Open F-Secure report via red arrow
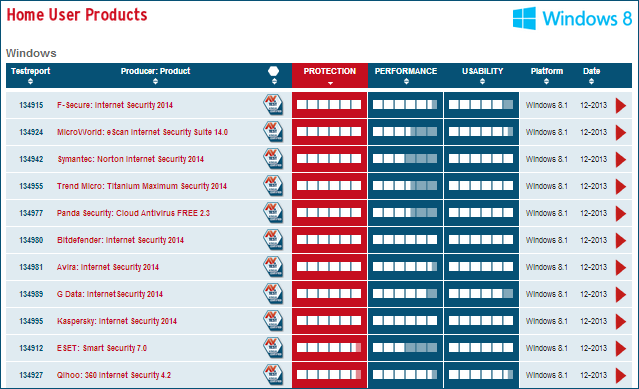The image size is (639, 389). click(620, 105)
